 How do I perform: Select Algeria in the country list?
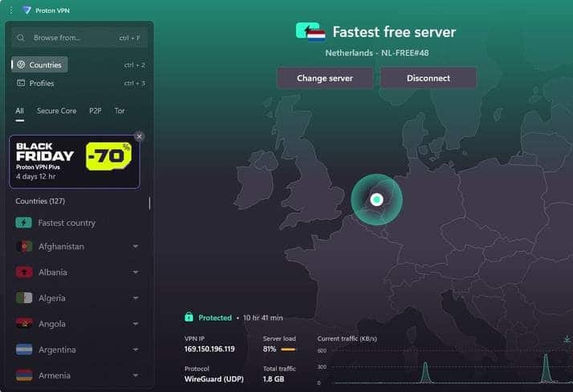(52, 298)
